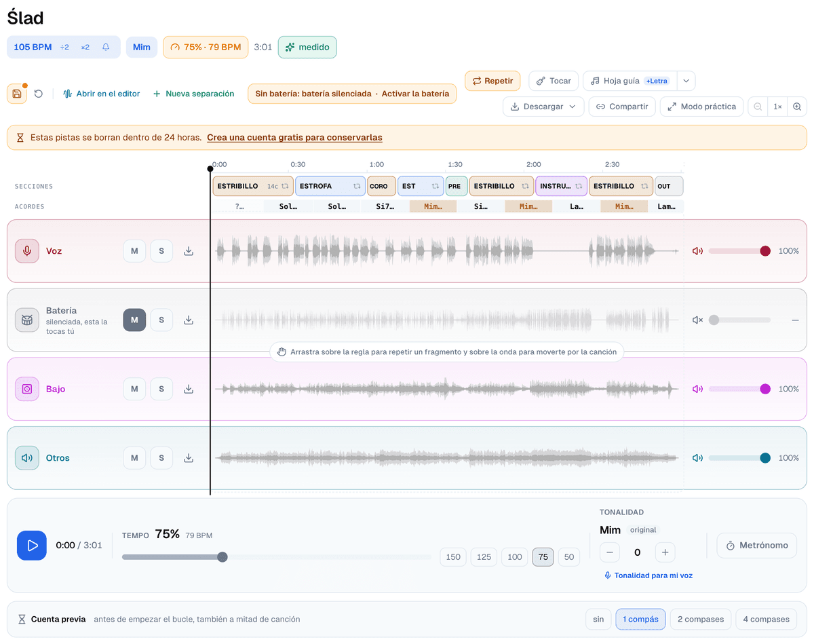Select the ESTROFA section
The height and width of the screenshot is (644, 814).
[330, 186]
